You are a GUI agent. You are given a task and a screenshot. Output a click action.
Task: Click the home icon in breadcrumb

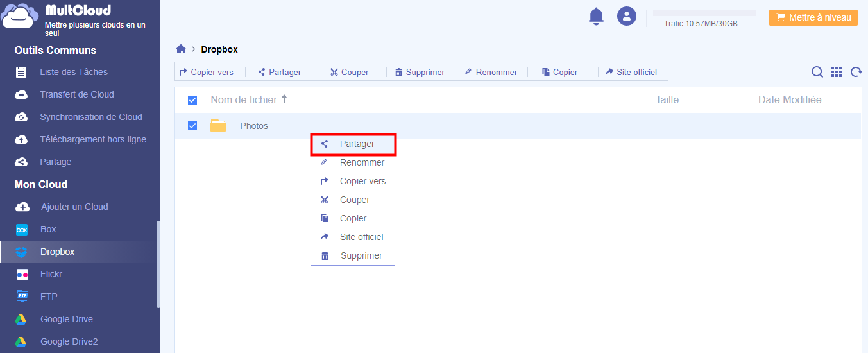click(181, 49)
